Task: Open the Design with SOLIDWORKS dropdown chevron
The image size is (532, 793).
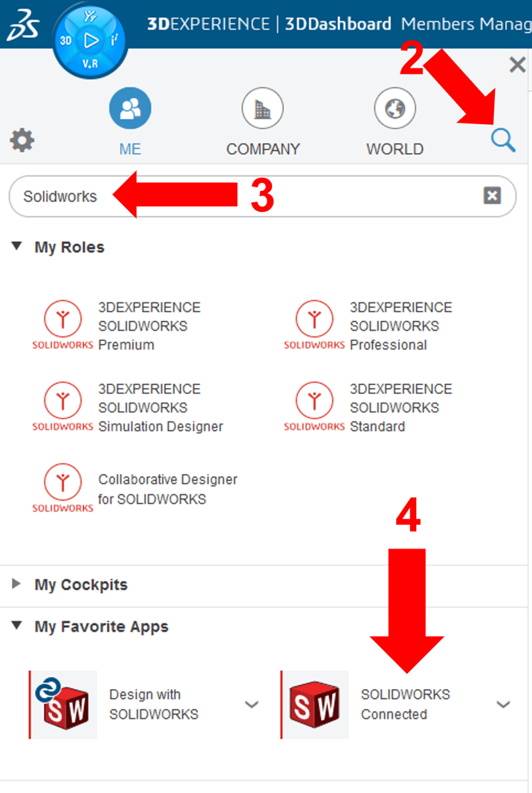Action: [250, 704]
